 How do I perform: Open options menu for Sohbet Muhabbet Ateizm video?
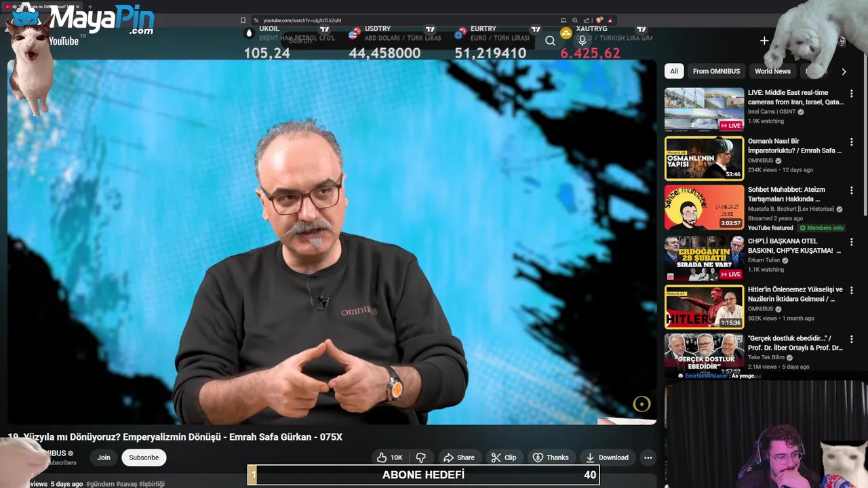[851, 191]
